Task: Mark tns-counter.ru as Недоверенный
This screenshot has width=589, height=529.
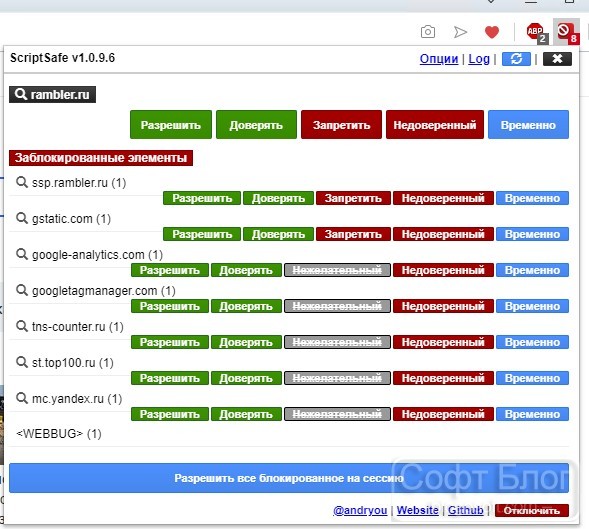Action: pos(443,342)
